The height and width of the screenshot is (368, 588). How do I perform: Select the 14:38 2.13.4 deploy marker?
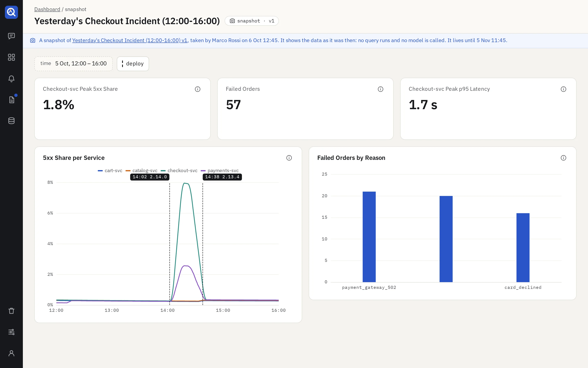pos(222,177)
